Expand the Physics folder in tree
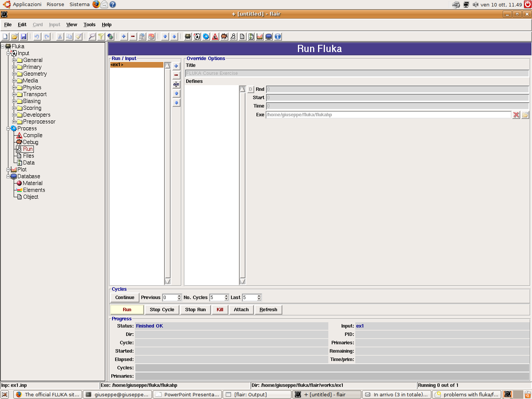This screenshot has width=532, height=399. pyautogui.click(x=14, y=87)
